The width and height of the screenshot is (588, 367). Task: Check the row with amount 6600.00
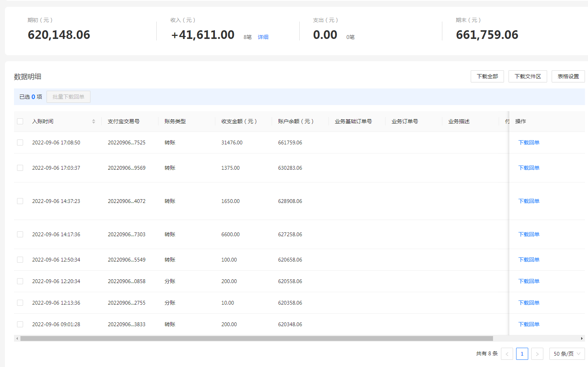(x=20, y=234)
